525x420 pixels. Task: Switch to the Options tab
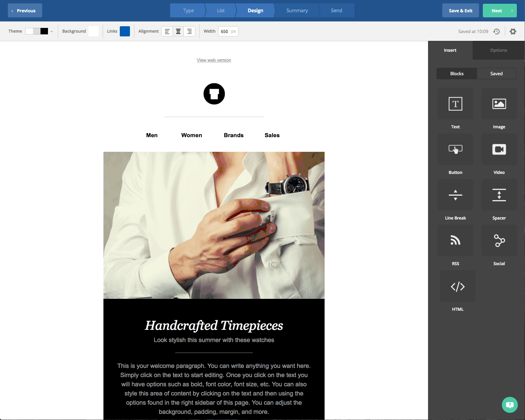[498, 50]
